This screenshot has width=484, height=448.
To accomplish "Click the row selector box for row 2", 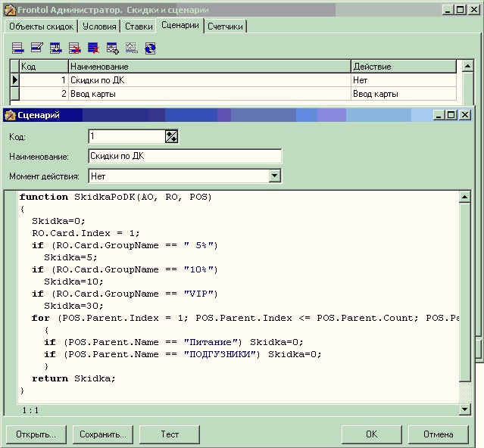I will click(x=15, y=94).
